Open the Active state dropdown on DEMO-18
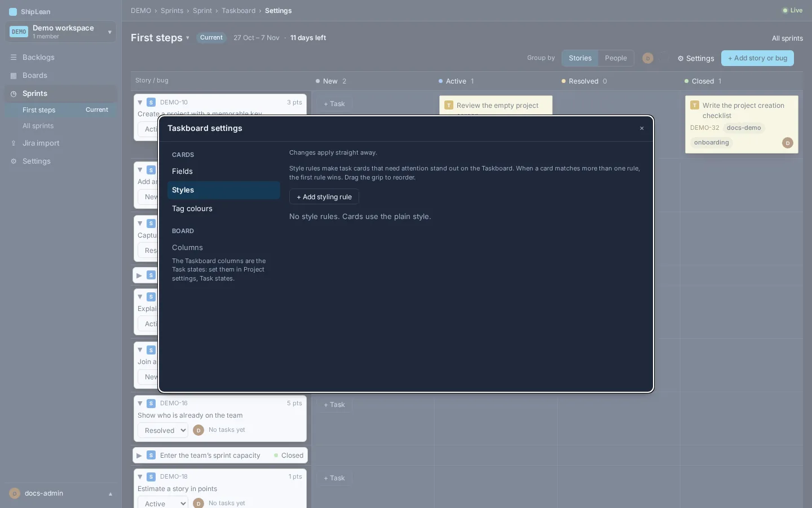 click(163, 503)
